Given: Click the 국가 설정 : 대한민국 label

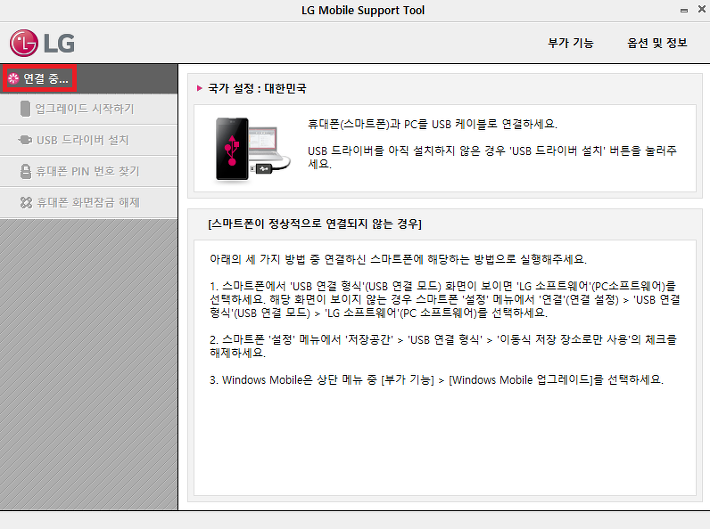Looking at the screenshot, I should point(257,88).
